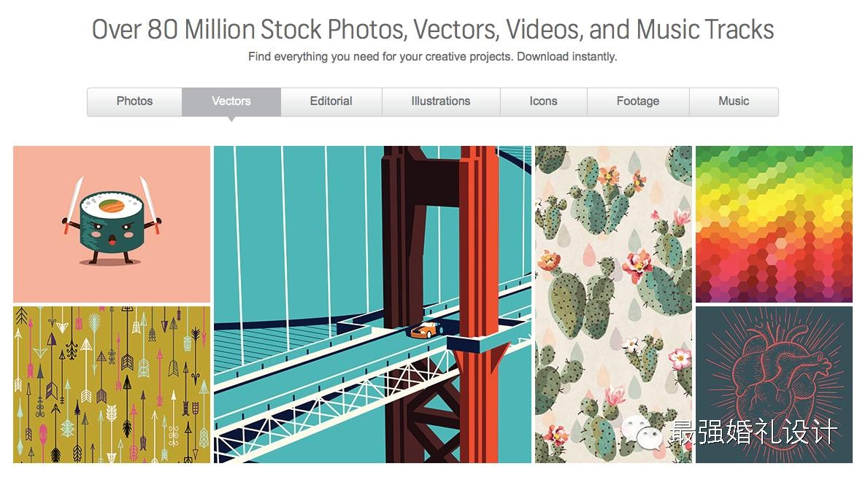
Task: Click the orange car on the bridge
Action: (x=427, y=330)
